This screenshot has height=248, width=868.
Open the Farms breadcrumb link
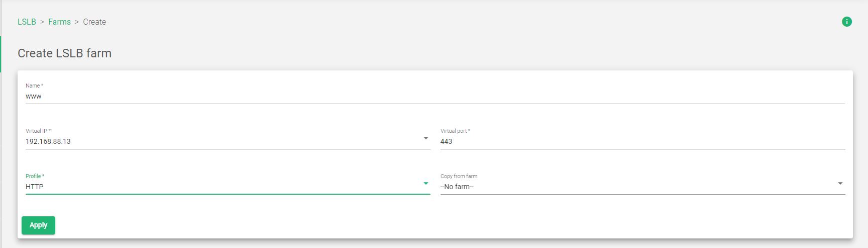coord(59,22)
